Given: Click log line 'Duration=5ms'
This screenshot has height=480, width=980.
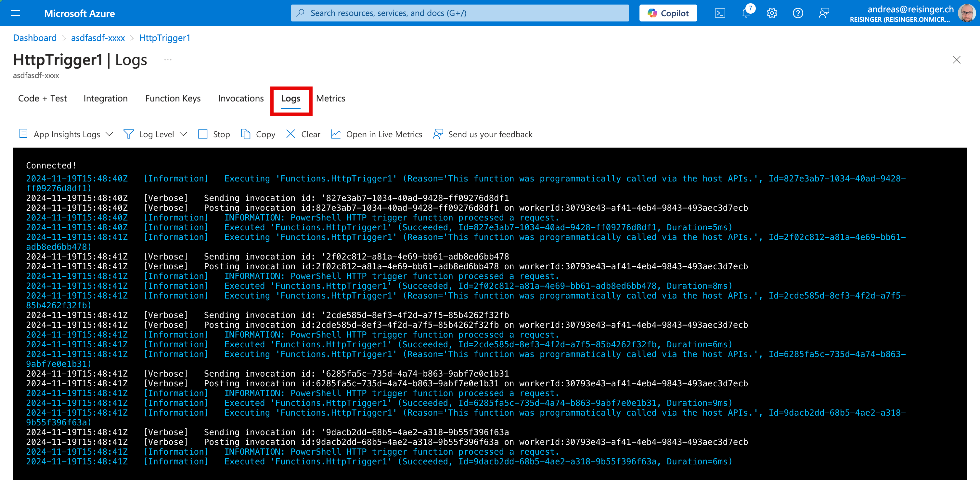Looking at the screenshot, I should 379,228.
